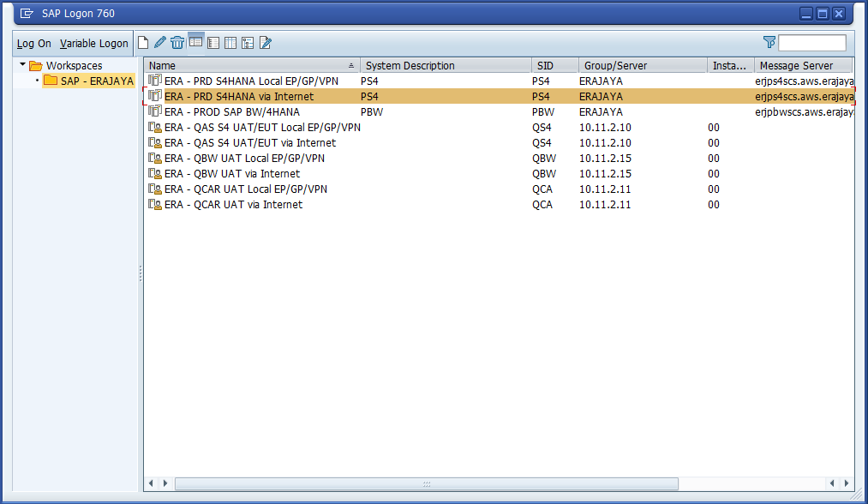
Task: Click inside the filter search field
Action: [x=811, y=43]
